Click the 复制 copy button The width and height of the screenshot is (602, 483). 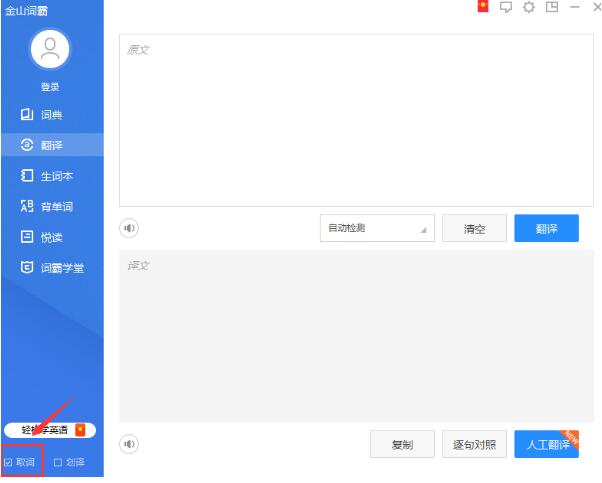point(402,444)
